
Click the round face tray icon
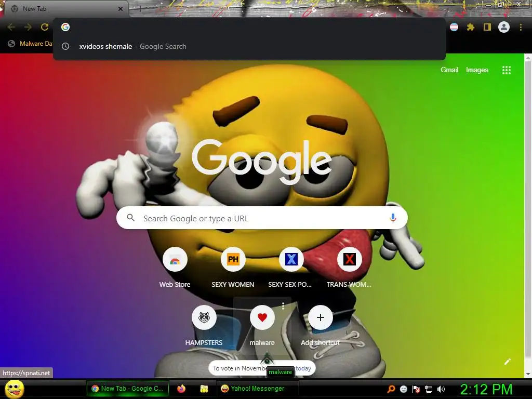(403, 389)
